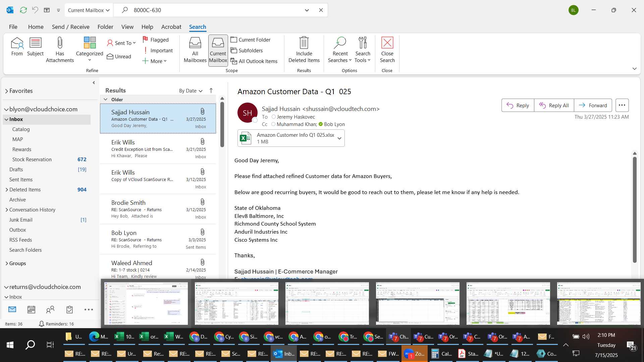Click the Undo arrow in title bar
Viewport: 644px width, 362px height.
pos(35,10)
